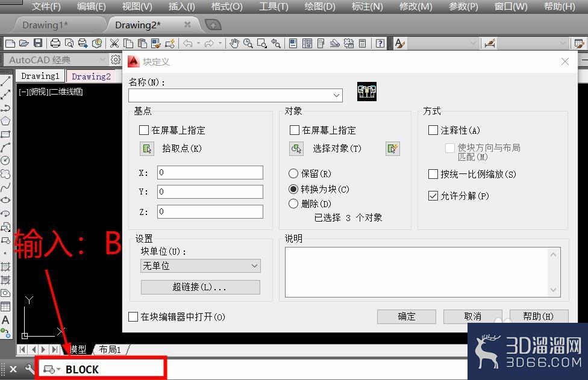588x380 pixels.
Task: Click the New drawing icon in toolbar
Action: point(10,43)
